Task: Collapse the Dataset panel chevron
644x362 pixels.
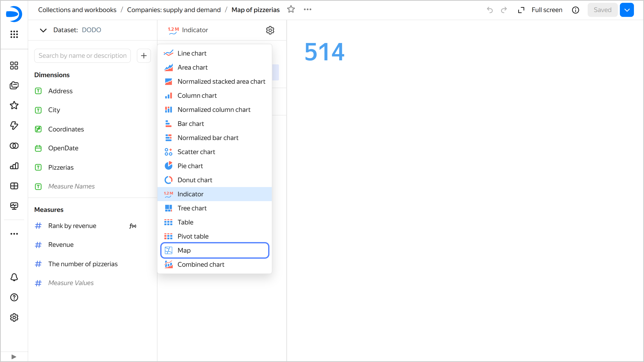Action: click(x=43, y=30)
